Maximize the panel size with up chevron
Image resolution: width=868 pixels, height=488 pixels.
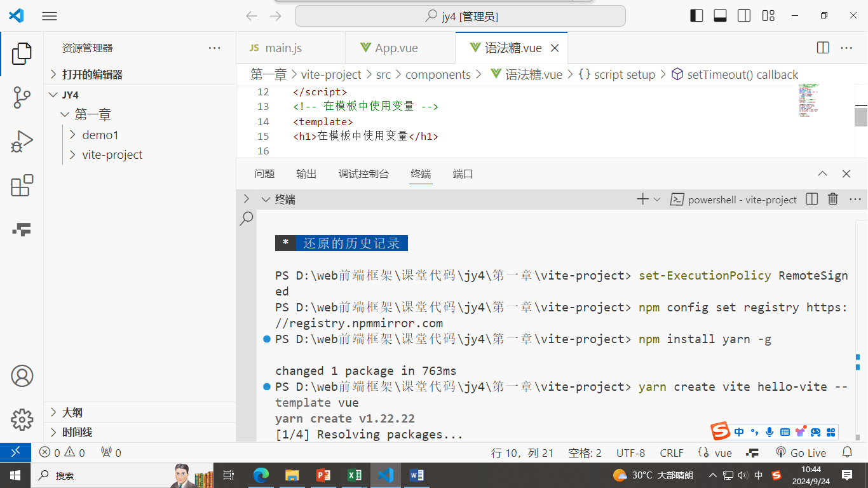point(822,173)
